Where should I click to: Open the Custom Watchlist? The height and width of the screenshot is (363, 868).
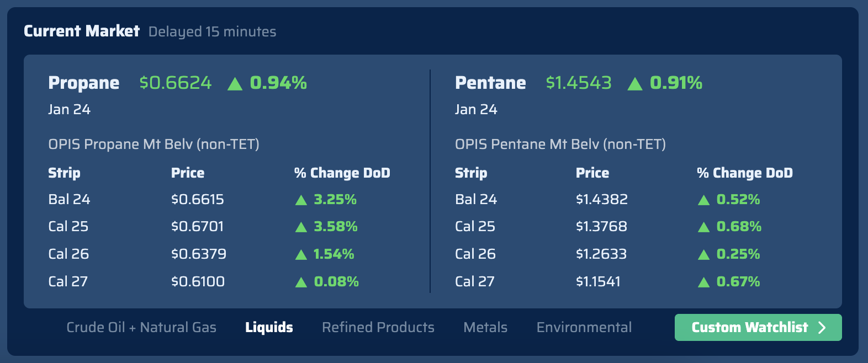point(758,327)
